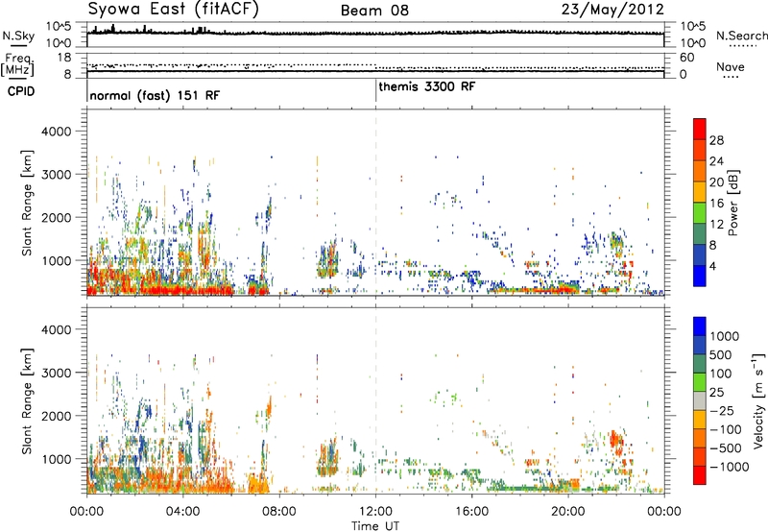The image size is (768, 532).
Task: Click the '08:00' time tick label
Action: 279,512
